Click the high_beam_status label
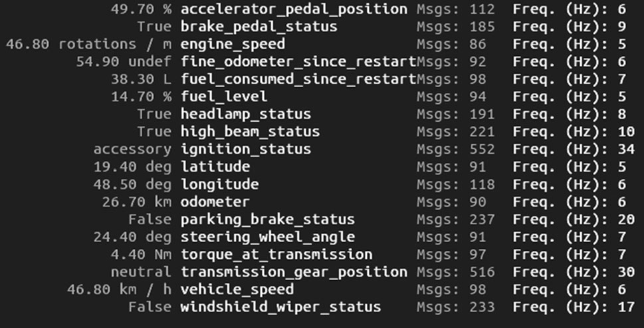The height and width of the screenshot is (328, 644). [x=250, y=132]
